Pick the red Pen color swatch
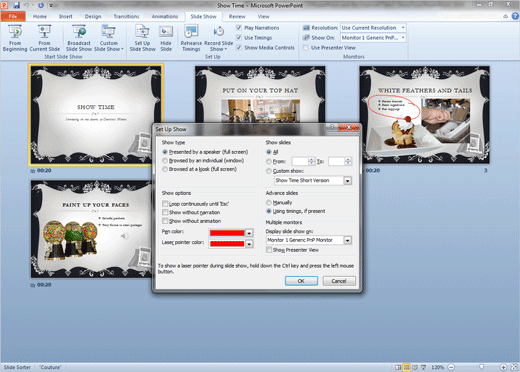This screenshot has width=520, height=372. tap(227, 233)
